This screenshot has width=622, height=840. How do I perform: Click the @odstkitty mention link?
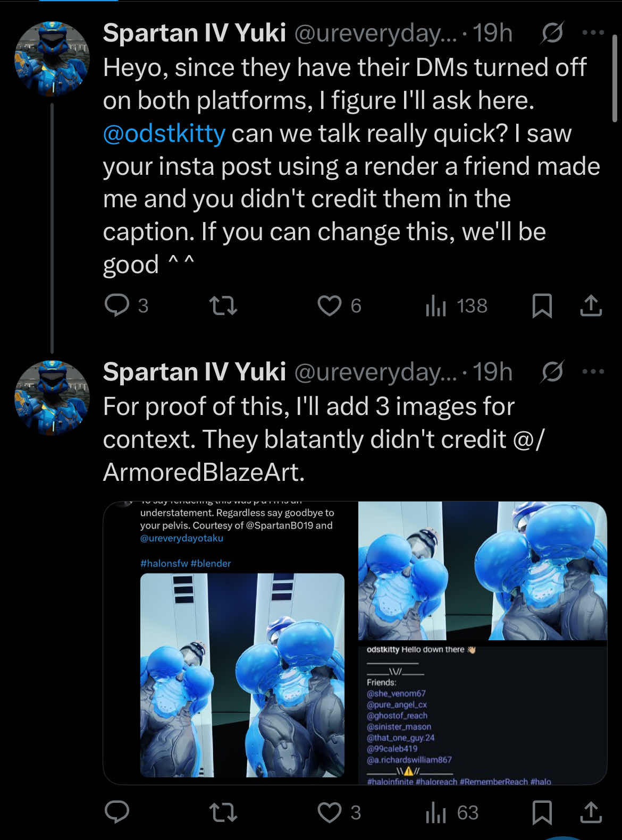point(164,133)
